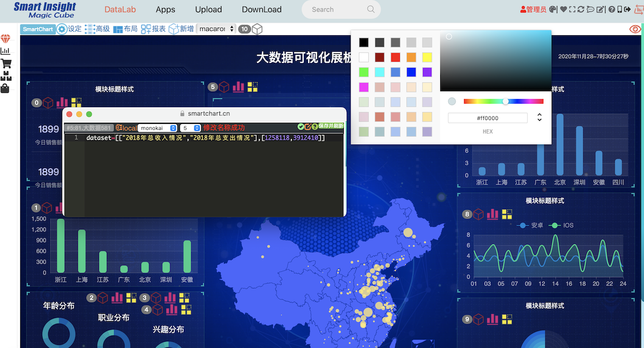
Task: Switch color format with HEX arrows
Action: click(x=539, y=118)
